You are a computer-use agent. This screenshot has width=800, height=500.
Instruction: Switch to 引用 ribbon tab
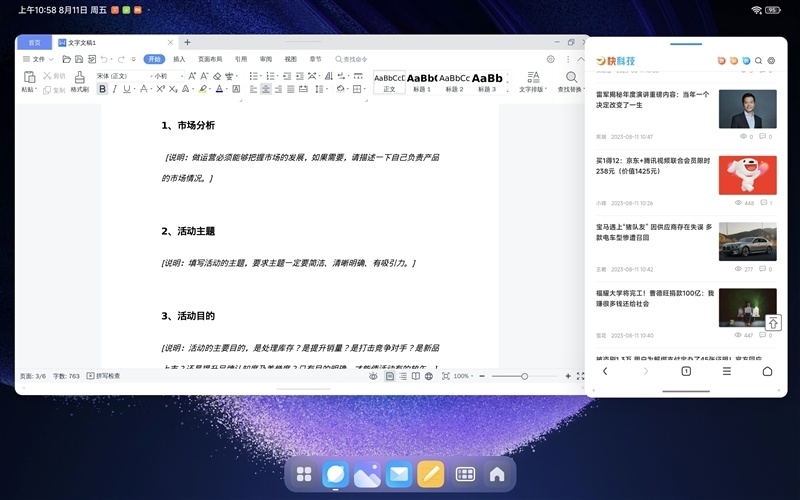tap(241, 59)
